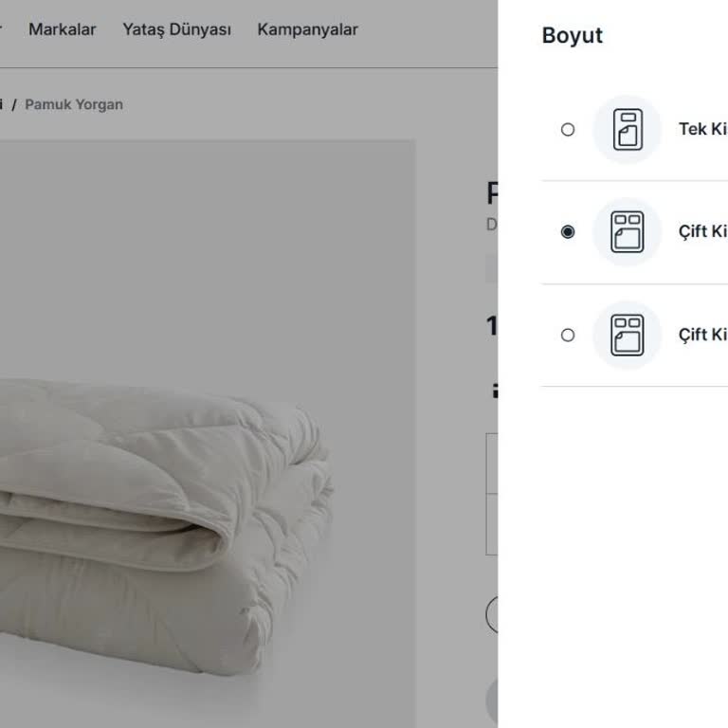728x728 pixels.
Task: Click the Tek Ki option label
Action: click(702, 130)
